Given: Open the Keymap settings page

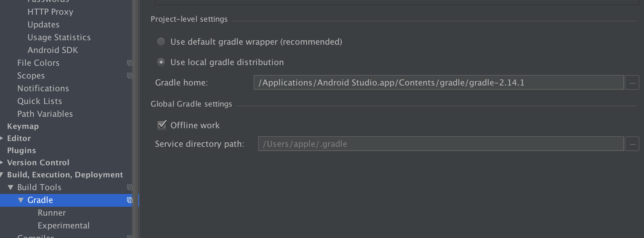Looking at the screenshot, I should coord(23,126).
